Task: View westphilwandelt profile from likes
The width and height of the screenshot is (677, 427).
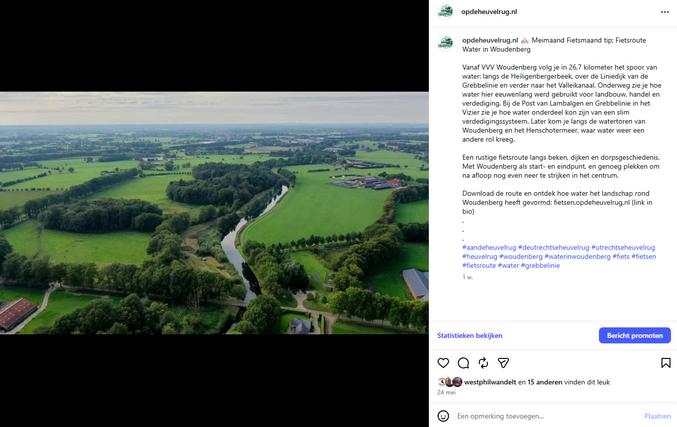Action: [x=490, y=382]
